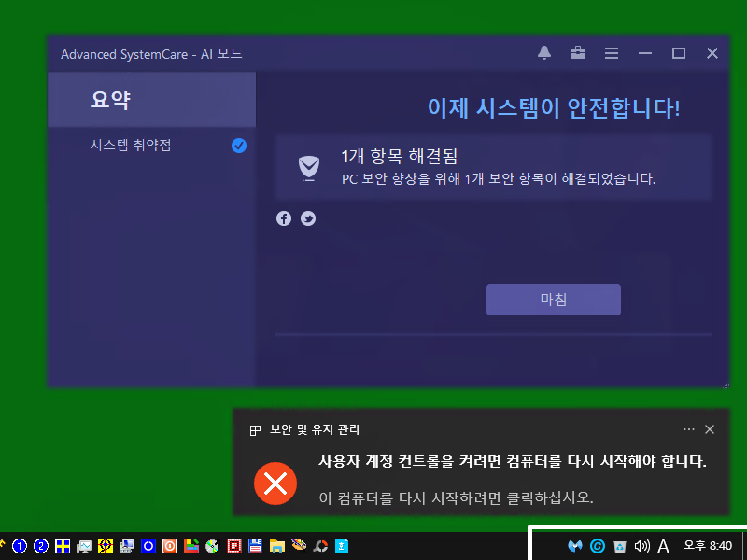The height and width of the screenshot is (560, 747).
Task: Click the Advanced SystemCare window title text
Action: coord(151,54)
